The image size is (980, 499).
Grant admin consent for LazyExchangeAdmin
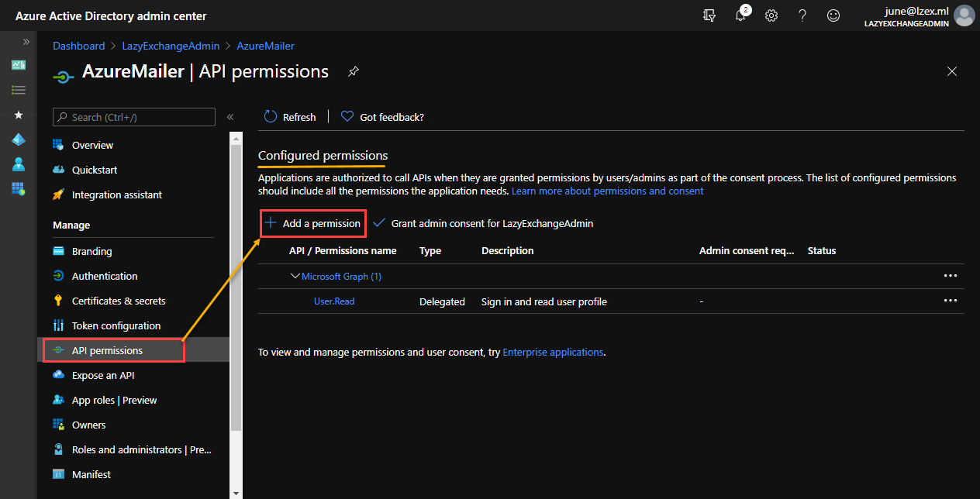[x=483, y=223]
